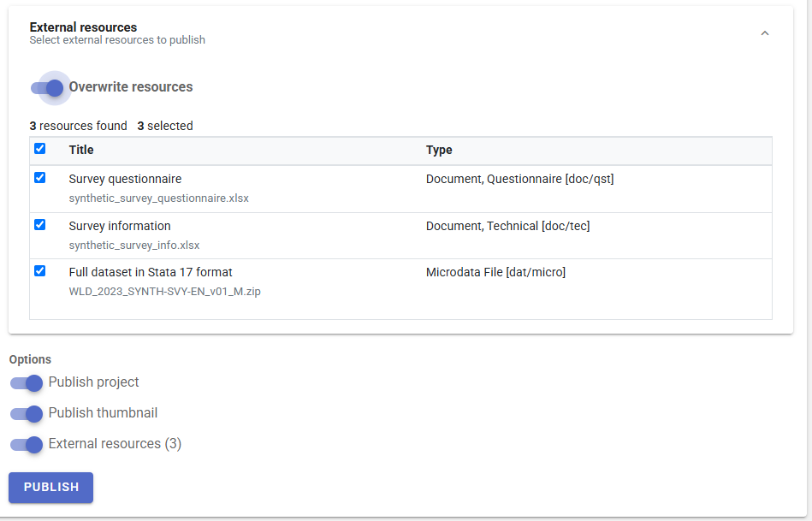Click the Type column header
Image resolution: width=812 pixels, height=521 pixels.
point(439,150)
